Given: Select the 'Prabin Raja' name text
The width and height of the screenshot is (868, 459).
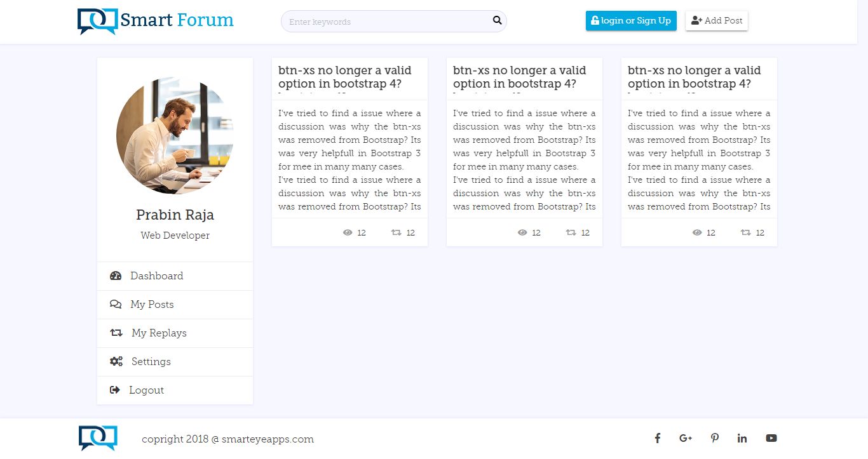Looking at the screenshot, I should coord(175,215).
